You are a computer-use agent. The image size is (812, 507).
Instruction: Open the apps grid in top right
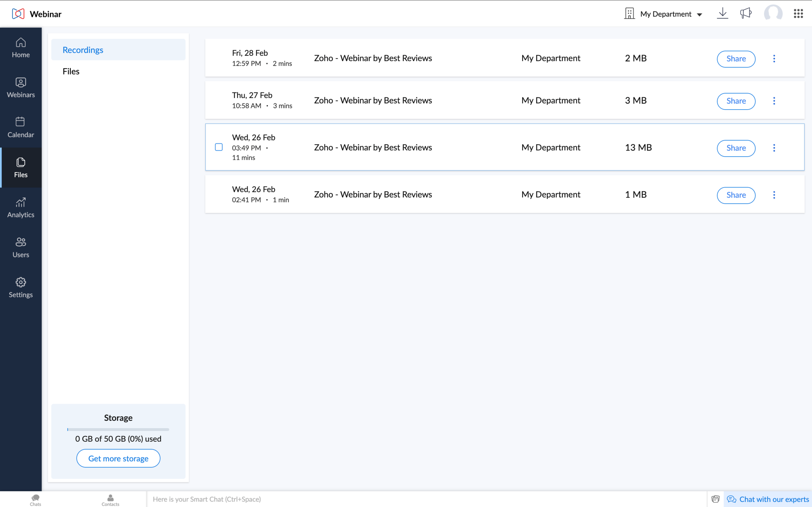point(798,13)
